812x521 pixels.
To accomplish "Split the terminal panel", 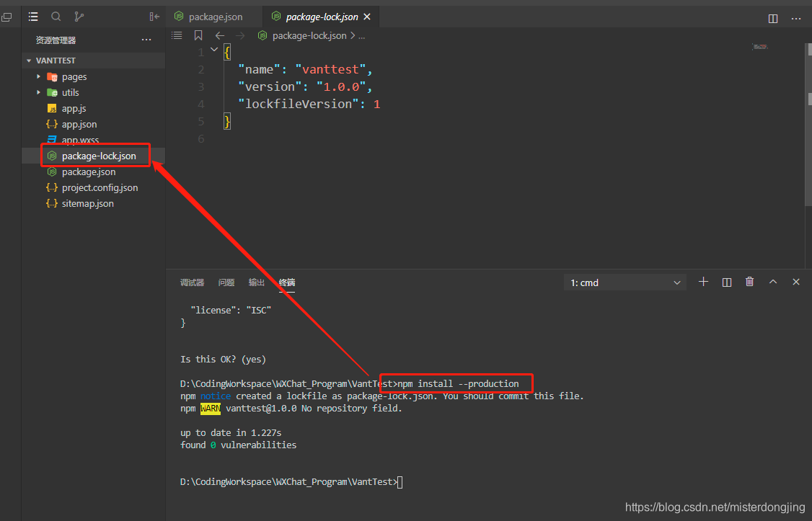I will (727, 282).
